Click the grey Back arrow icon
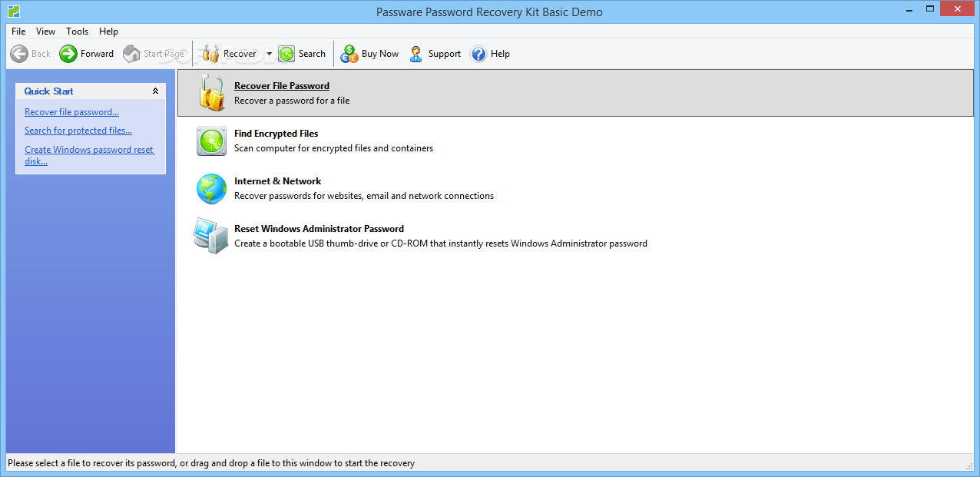 pos(19,54)
